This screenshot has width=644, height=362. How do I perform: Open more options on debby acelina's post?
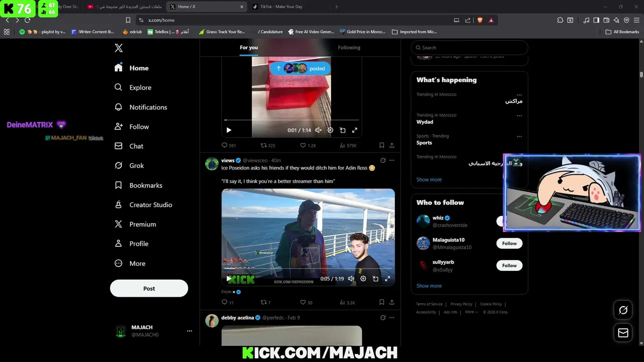392,318
